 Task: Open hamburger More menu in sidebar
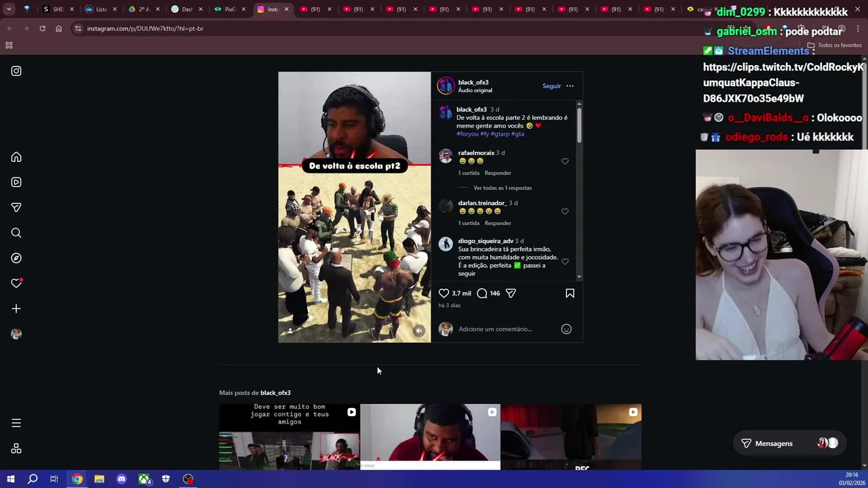pyautogui.click(x=16, y=423)
